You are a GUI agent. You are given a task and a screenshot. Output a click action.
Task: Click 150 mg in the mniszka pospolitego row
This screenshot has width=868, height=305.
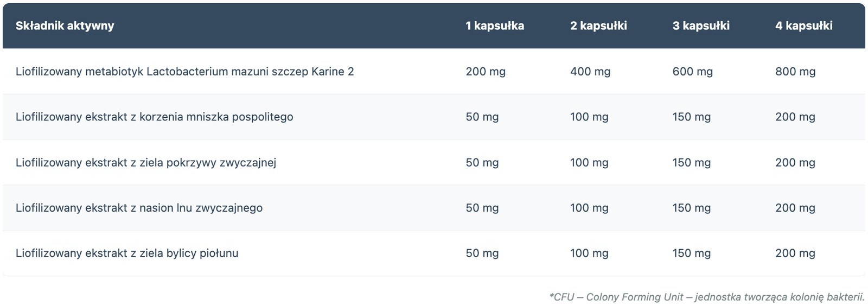tap(692, 117)
